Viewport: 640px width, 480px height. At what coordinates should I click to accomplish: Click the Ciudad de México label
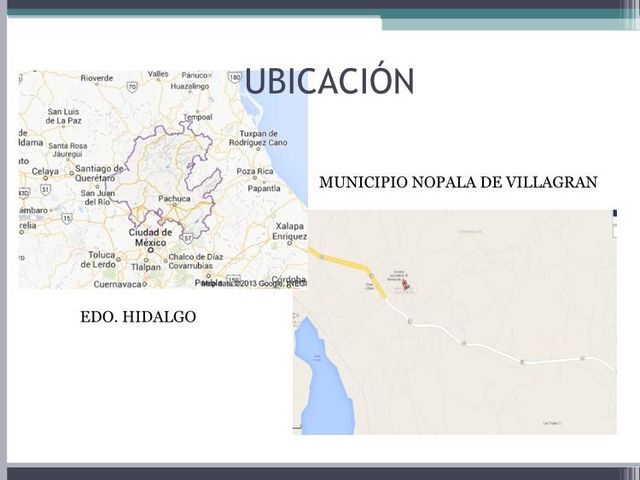(150, 238)
